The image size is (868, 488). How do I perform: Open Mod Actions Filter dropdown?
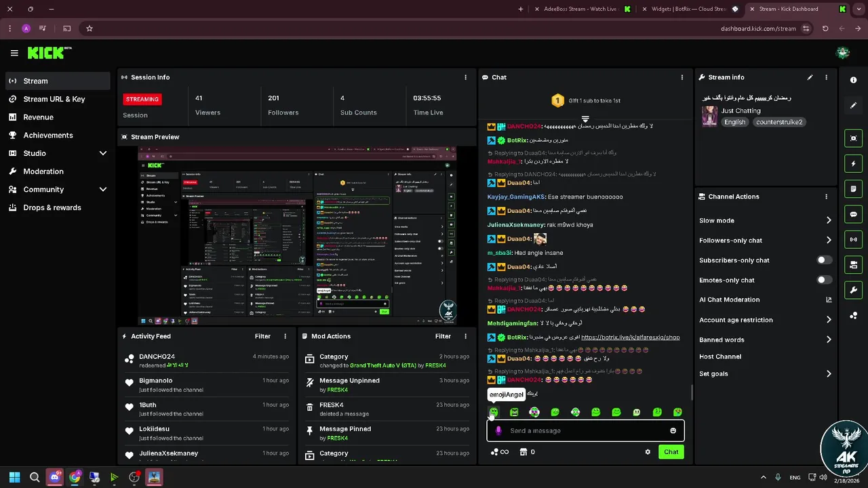pyautogui.click(x=443, y=336)
